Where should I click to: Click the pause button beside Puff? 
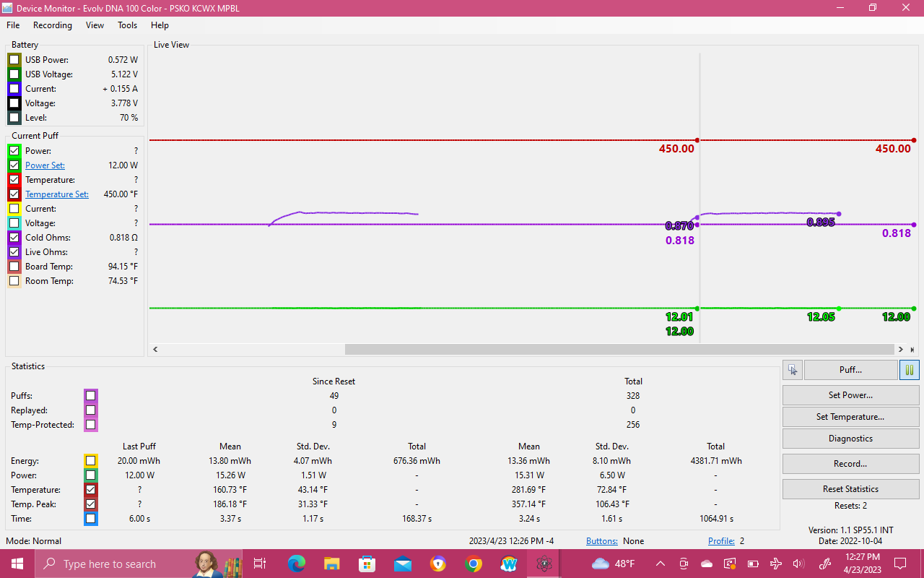point(910,370)
